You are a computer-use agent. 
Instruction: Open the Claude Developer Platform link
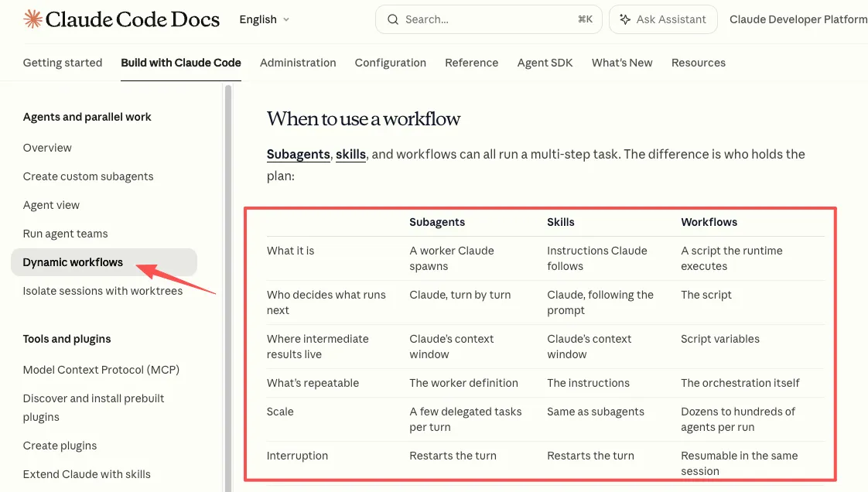798,19
